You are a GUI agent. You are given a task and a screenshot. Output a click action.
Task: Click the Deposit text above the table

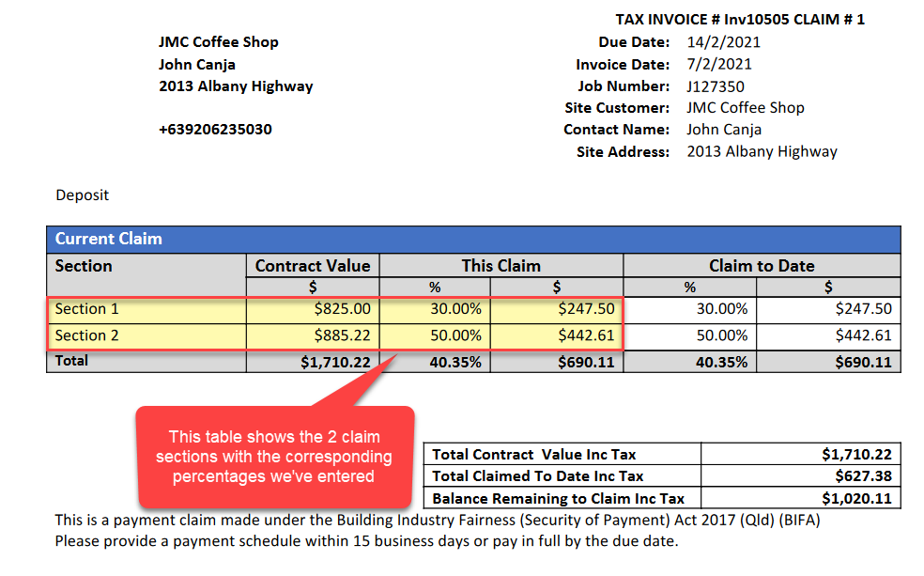82,195
